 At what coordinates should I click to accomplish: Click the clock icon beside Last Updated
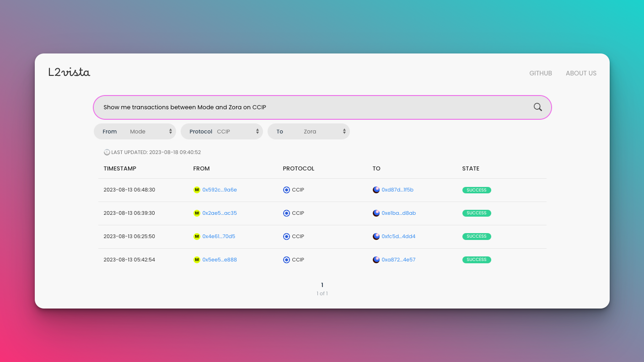point(107,152)
